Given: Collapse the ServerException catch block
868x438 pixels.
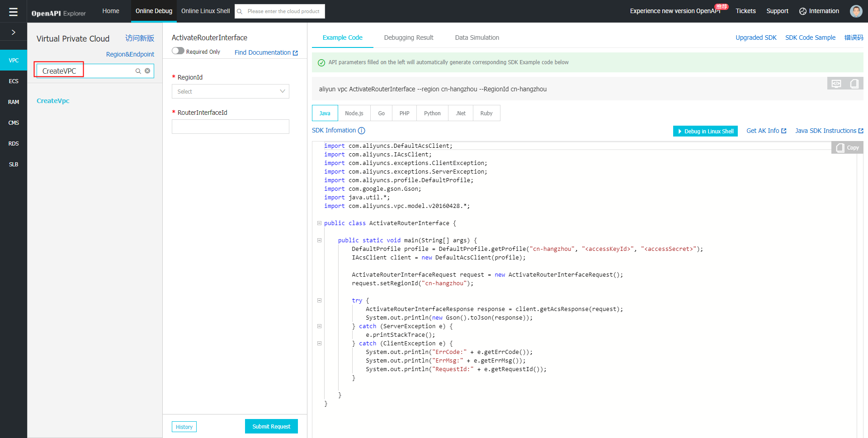Looking at the screenshot, I should tap(319, 326).
